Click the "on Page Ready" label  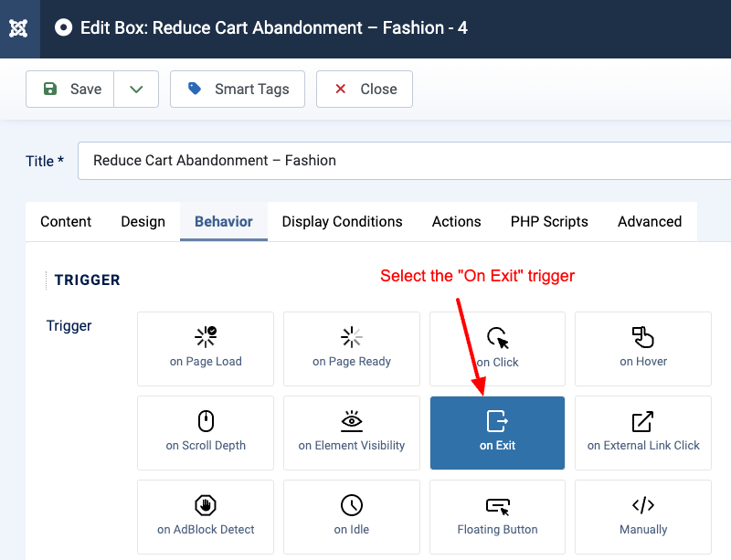point(352,362)
